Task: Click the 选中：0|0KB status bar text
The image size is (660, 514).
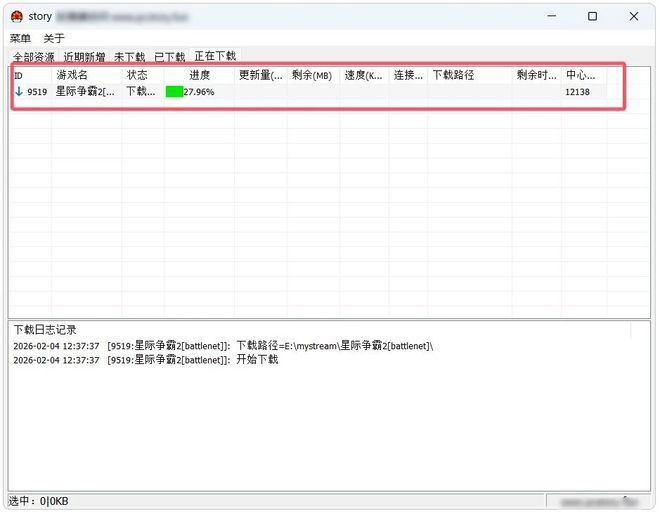Action: (x=38, y=501)
